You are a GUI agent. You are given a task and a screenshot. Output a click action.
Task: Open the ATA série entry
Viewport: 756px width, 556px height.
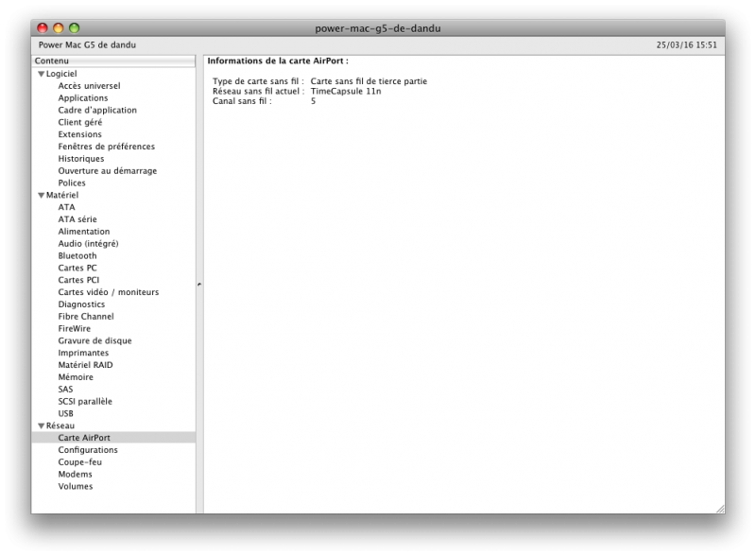[77, 219]
